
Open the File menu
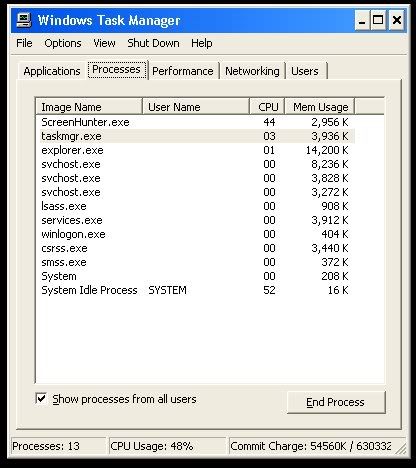click(24, 43)
